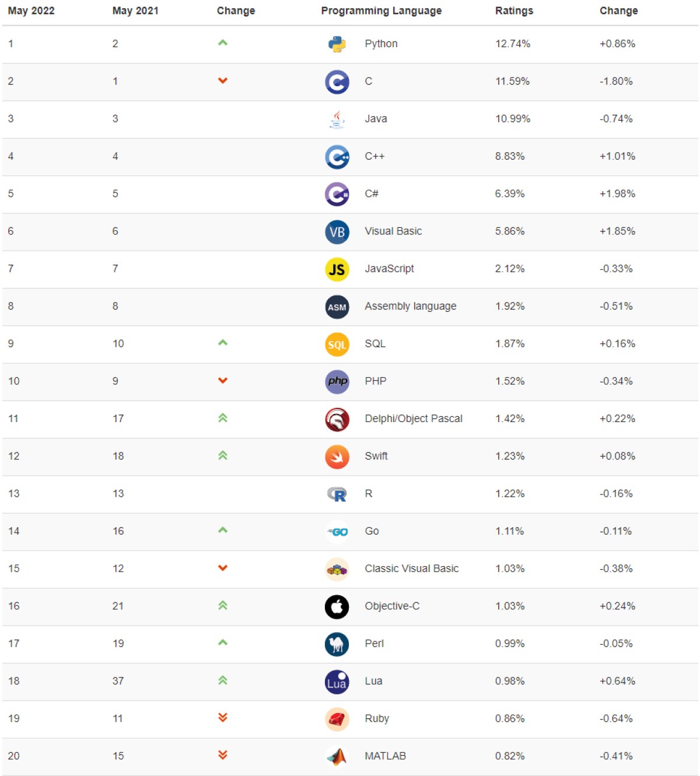Image resolution: width=700 pixels, height=776 pixels.
Task: Click the Lua logo icon
Action: [x=337, y=682]
